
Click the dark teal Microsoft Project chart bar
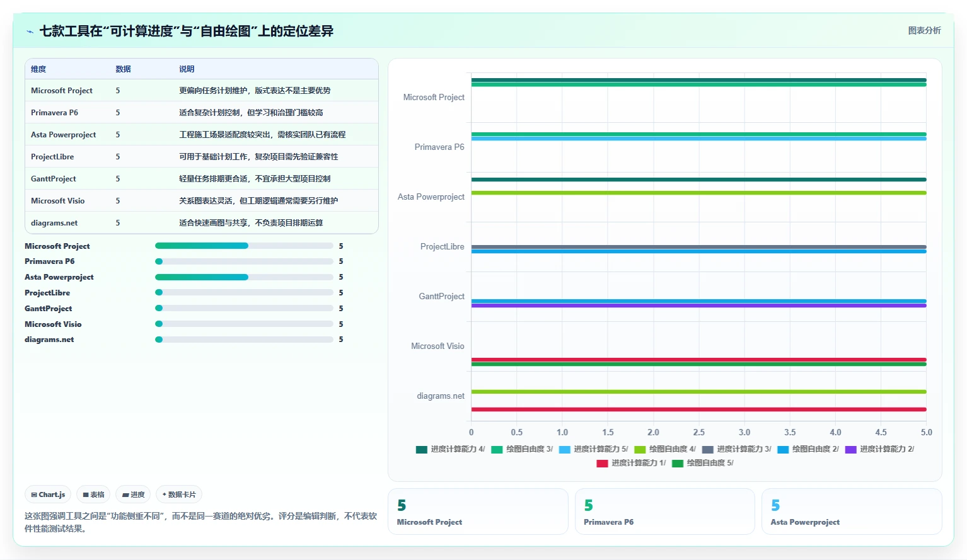pyautogui.click(x=698, y=80)
